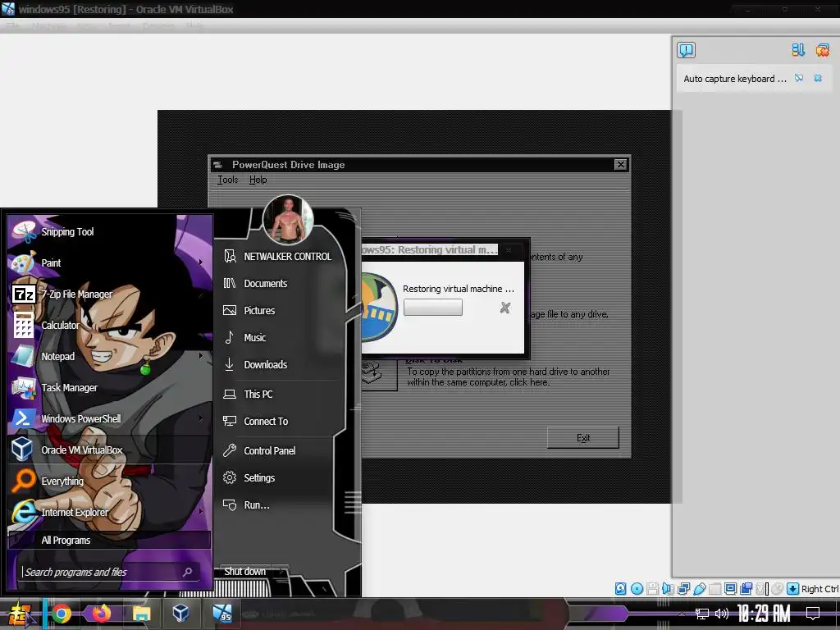This screenshot has height=630, width=840.
Task: Click optical drive status icon
Action: pyautogui.click(x=637, y=589)
